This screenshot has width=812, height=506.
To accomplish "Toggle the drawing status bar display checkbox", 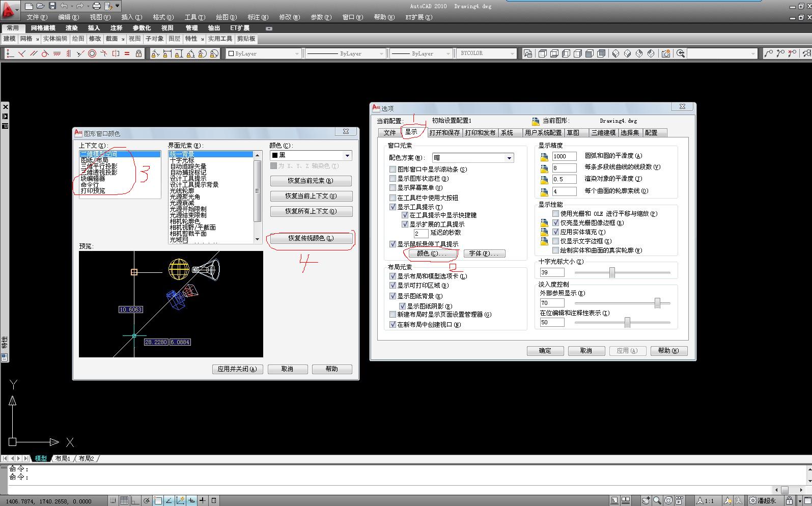I will 393,179.
